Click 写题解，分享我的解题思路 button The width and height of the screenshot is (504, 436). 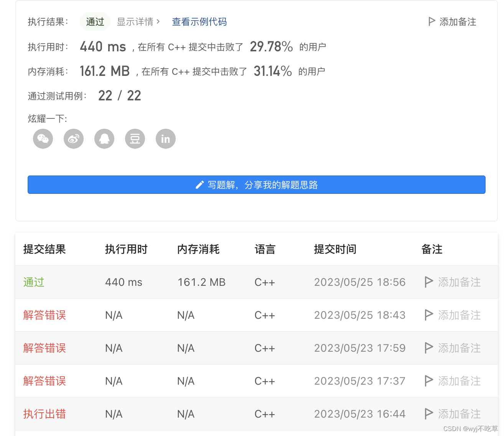pyautogui.click(x=257, y=185)
